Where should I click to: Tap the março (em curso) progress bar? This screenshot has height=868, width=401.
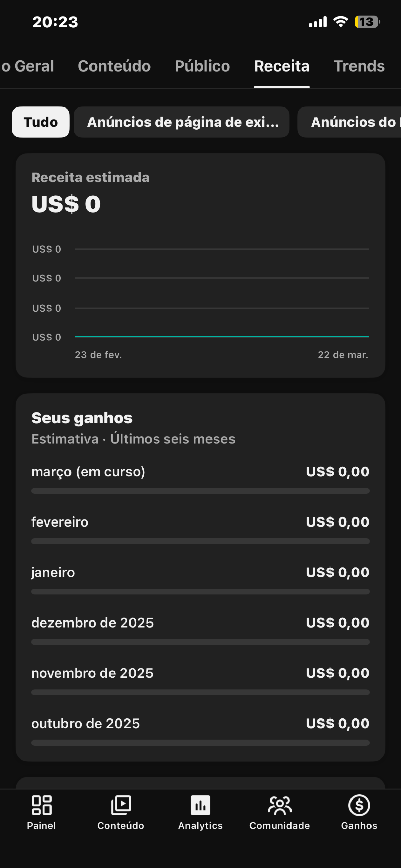point(200,491)
